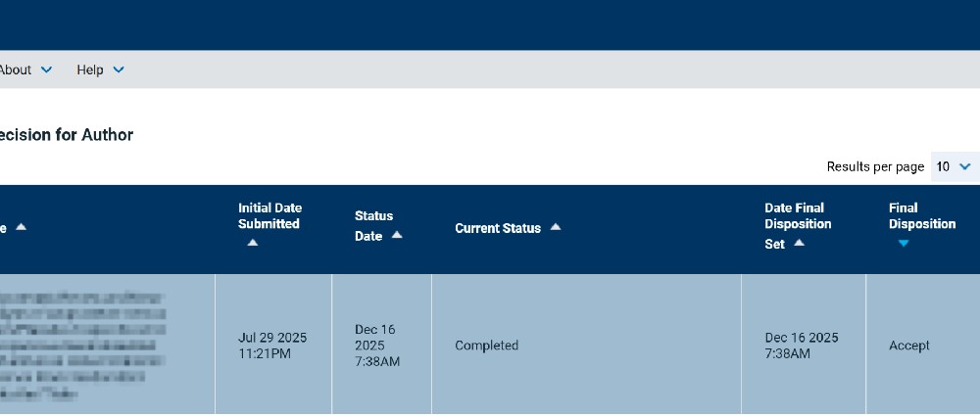980x416 pixels.
Task: Click the sort arrow under Initial Date Submitted
Action: click(x=253, y=243)
